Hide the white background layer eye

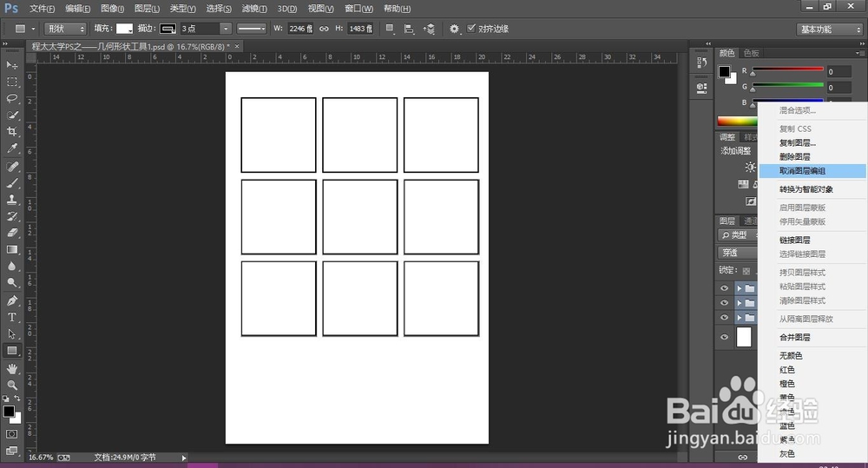724,337
